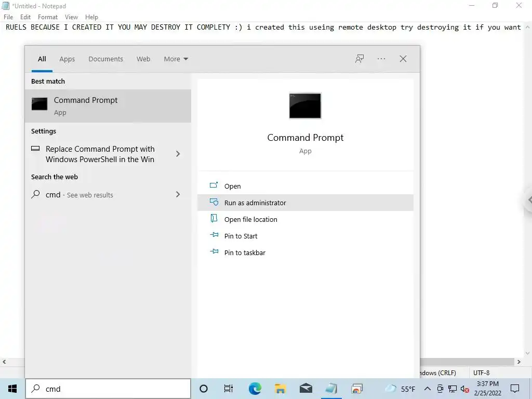This screenshot has height=399, width=532.
Task: Click Open action for Command Prompt
Action: (305, 186)
